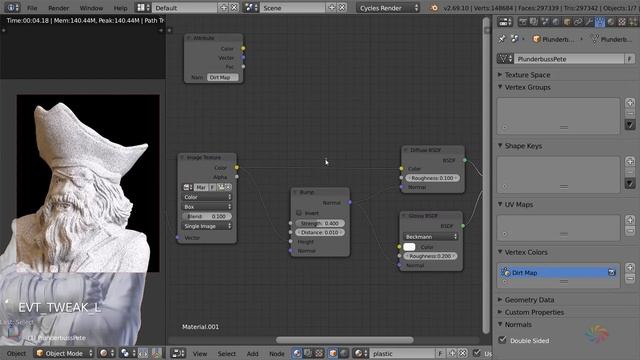Screen dimensions: 640x360
Task: Open the Object Mode dropdown
Action: click(x=64, y=353)
